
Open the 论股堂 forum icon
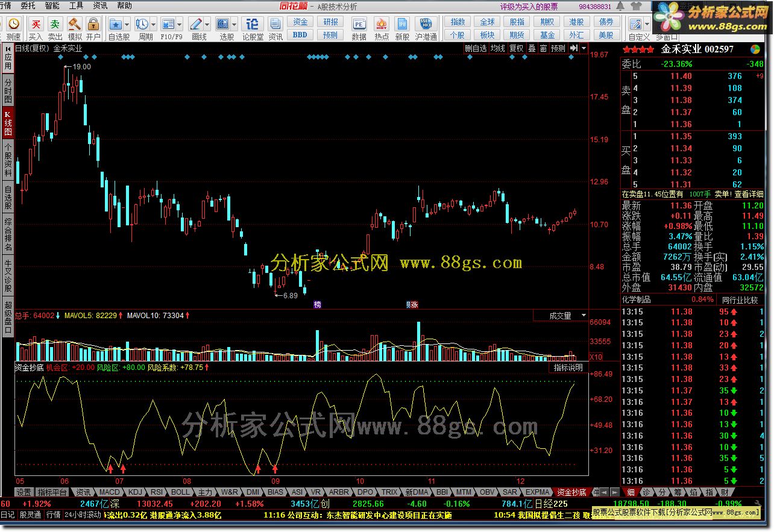(253, 24)
